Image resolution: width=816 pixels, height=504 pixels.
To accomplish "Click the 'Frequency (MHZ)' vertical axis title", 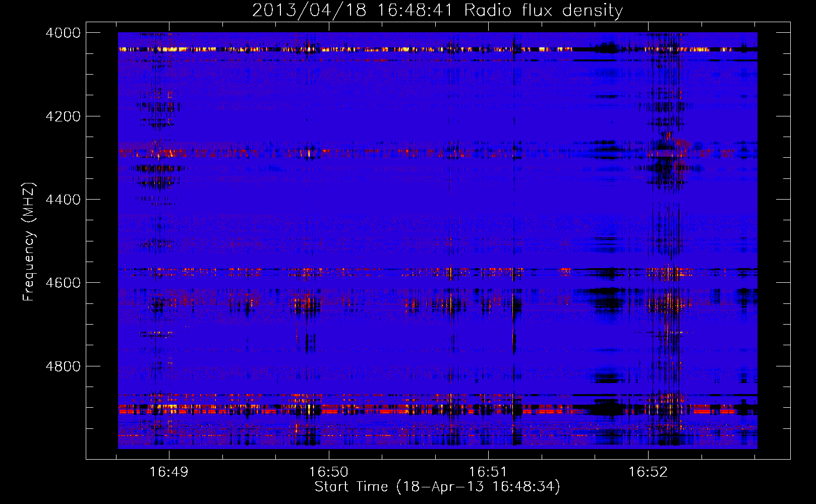I will coord(29,242).
